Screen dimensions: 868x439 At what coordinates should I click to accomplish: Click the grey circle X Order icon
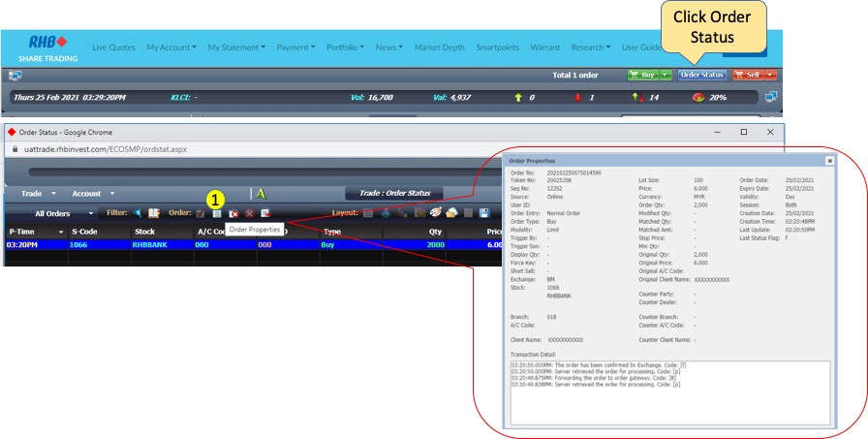(250, 213)
